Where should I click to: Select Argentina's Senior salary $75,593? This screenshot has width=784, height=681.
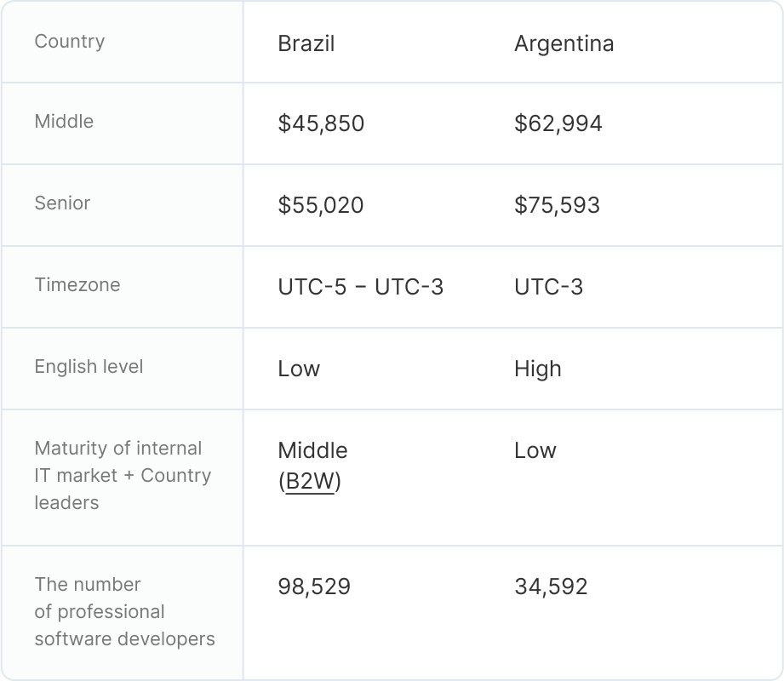click(x=557, y=205)
